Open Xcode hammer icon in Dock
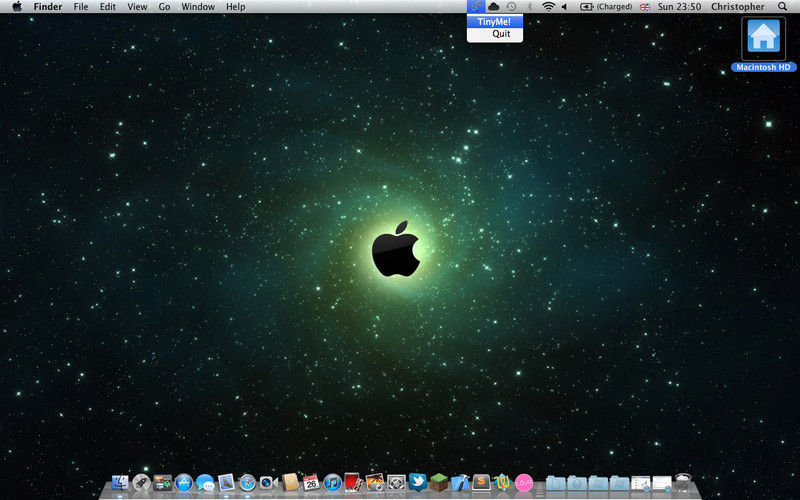The height and width of the screenshot is (500, 800). (460, 482)
